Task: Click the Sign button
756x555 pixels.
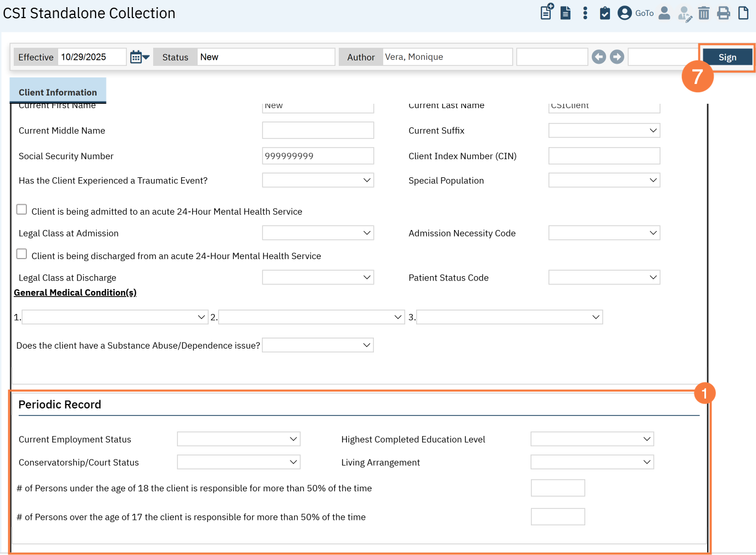Action: tap(727, 57)
